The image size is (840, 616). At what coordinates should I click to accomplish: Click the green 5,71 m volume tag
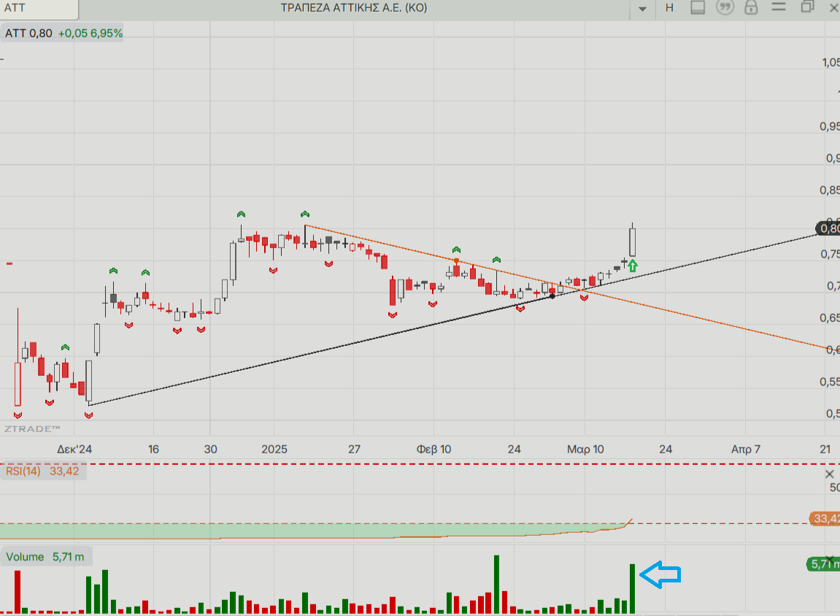point(823,564)
